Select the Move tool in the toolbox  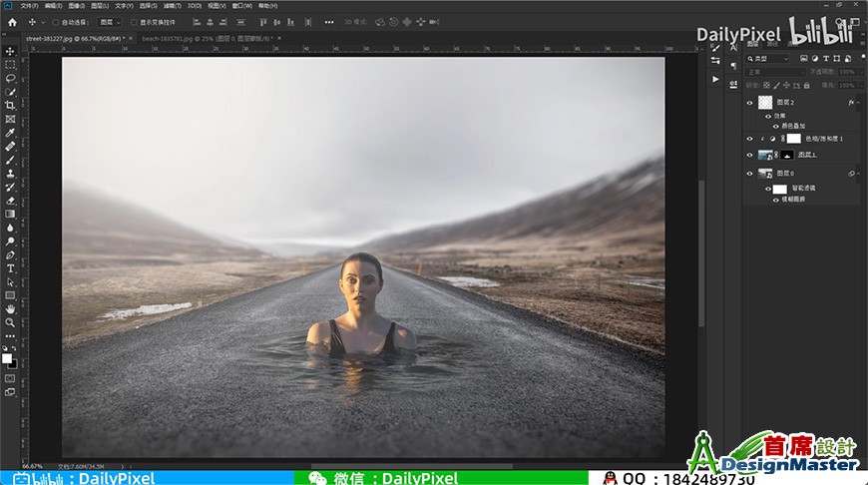click(x=10, y=52)
